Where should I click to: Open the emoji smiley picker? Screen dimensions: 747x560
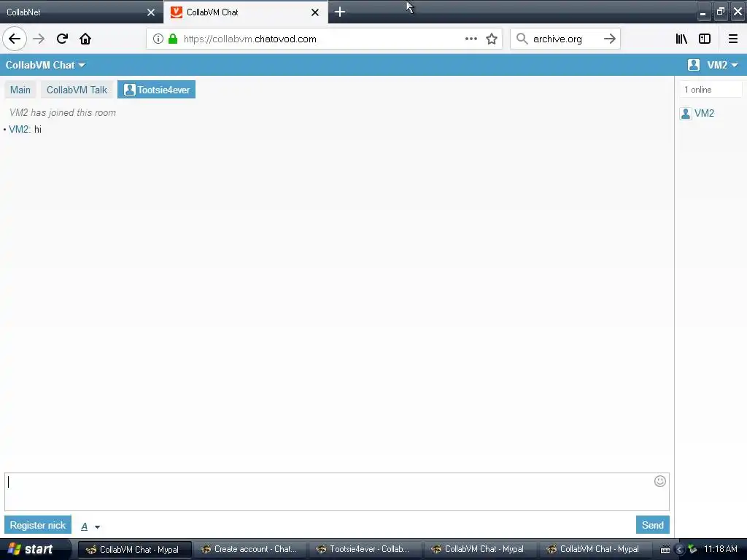[x=659, y=481]
